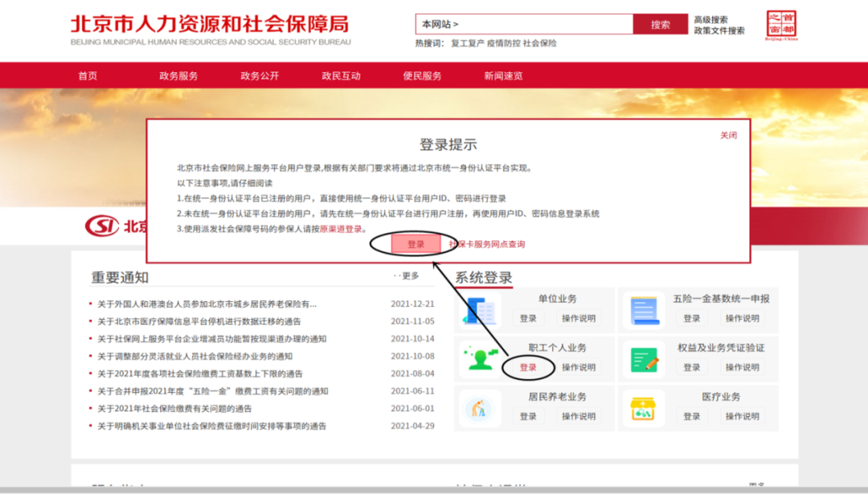Click the 登录 button in the login dialog
The height and width of the screenshot is (494, 868).
pyautogui.click(x=416, y=244)
